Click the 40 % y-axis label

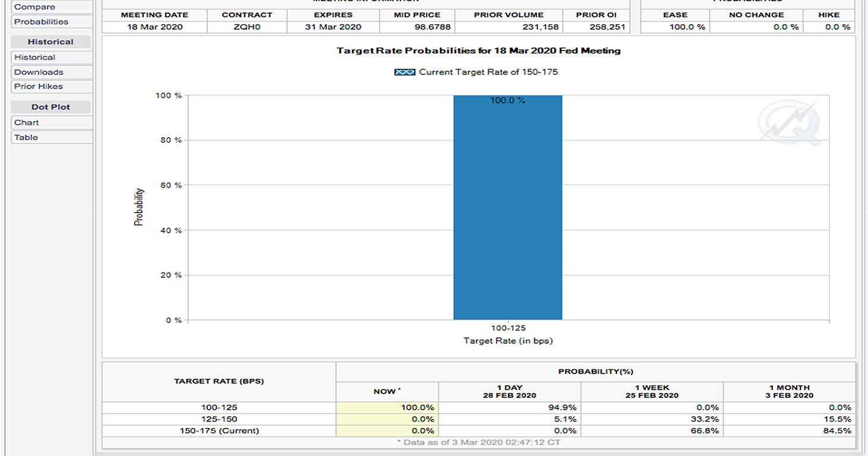pyautogui.click(x=171, y=230)
